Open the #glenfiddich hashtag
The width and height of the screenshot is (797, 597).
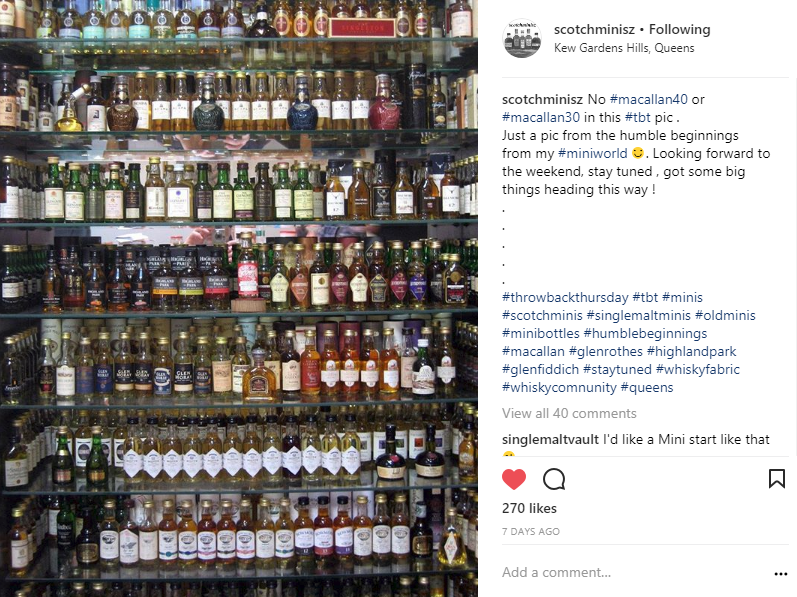(540, 369)
